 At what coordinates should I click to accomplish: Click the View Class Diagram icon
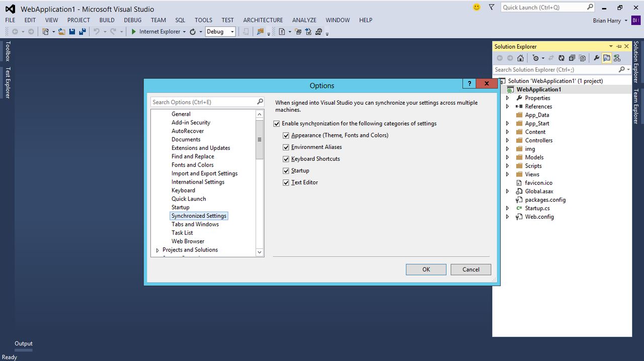pyautogui.click(x=617, y=58)
